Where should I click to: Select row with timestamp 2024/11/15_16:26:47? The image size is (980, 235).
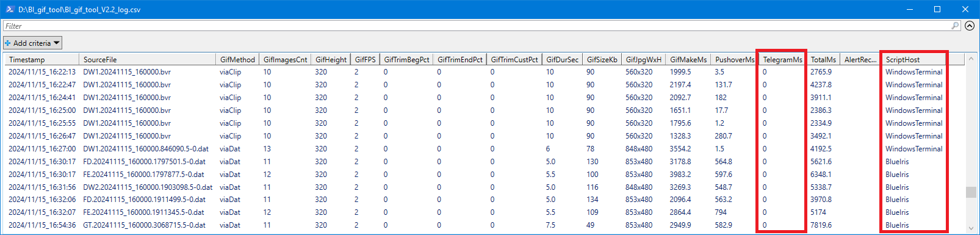pyautogui.click(x=485, y=136)
